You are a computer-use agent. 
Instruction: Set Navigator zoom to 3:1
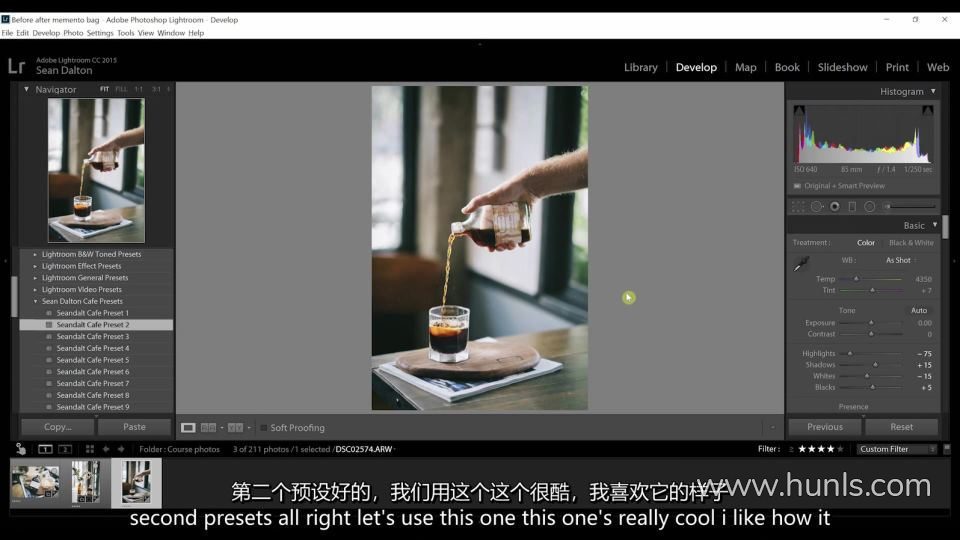pyautogui.click(x=156, y=89)
